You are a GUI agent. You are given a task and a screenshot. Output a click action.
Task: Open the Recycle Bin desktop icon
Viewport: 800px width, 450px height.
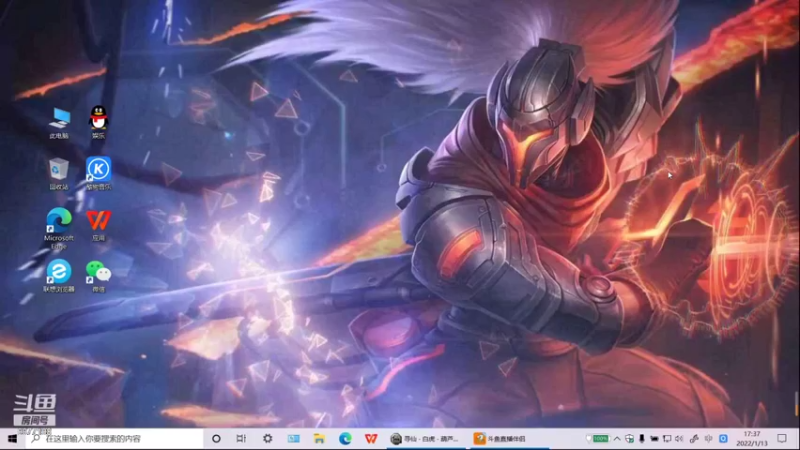(59, 174)
